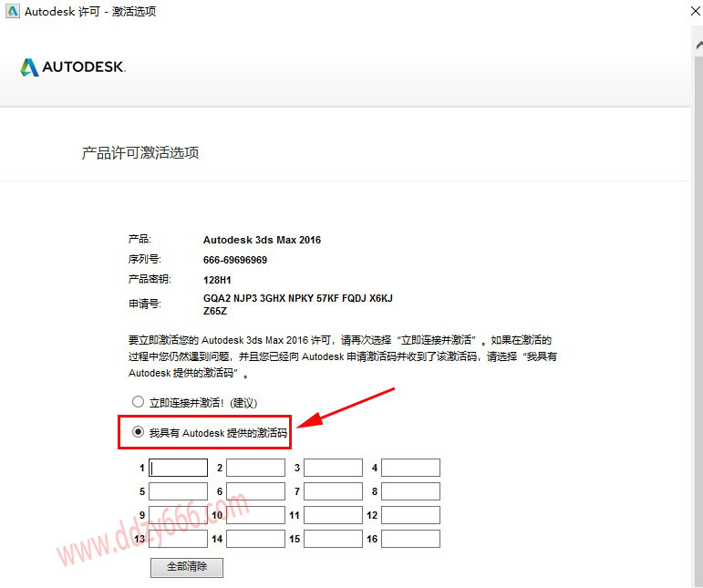The height and width of the screenshot is (588, 703).
Task: Click the Autodesk title bar app icon
Action: (x=13, y=11)
